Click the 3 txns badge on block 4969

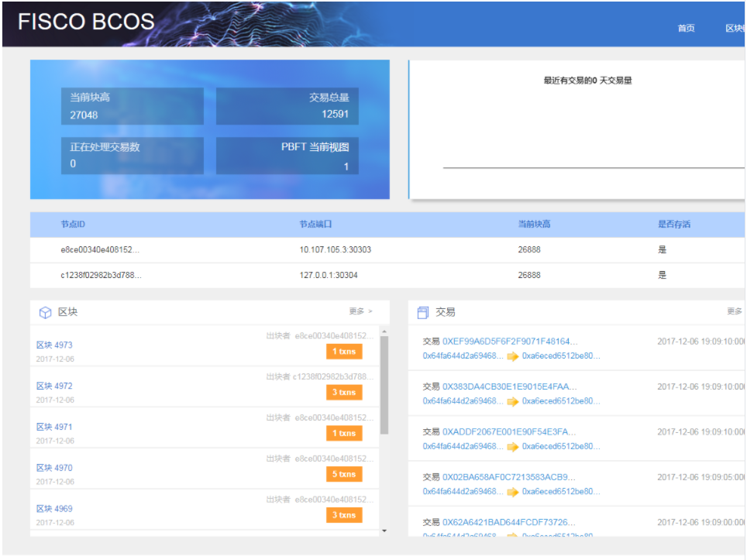(344, 514)
